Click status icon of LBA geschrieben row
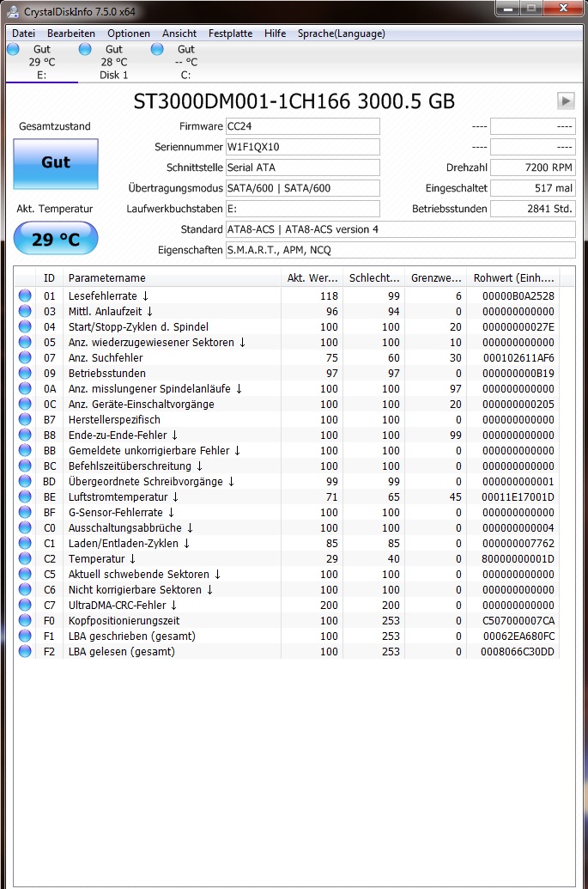Viewport: 588px width, 889px height. 25,636
